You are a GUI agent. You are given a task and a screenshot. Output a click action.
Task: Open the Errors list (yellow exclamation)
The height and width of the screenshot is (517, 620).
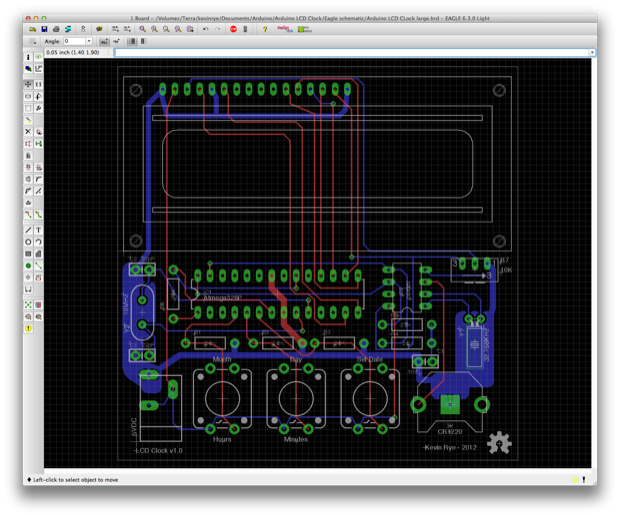pyautogui.click(x=28, y=328)
